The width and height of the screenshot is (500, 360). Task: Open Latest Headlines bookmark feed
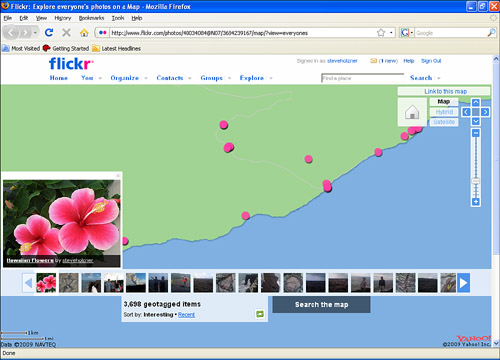coord(117,48)
